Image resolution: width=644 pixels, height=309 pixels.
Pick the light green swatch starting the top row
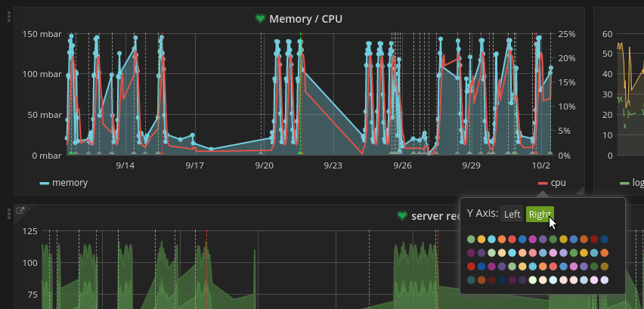point(471,239)
